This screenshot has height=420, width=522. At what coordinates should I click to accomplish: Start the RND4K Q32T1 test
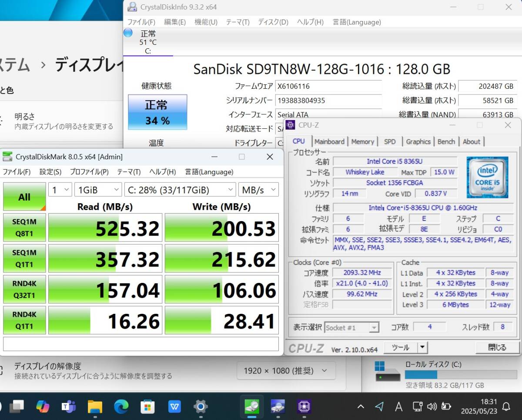(24, 289)
